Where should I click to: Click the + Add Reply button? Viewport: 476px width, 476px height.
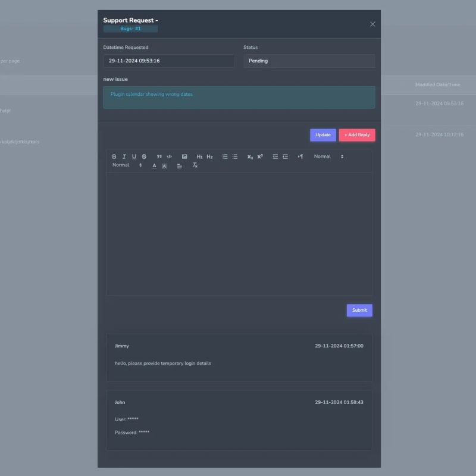click(356, 135)
